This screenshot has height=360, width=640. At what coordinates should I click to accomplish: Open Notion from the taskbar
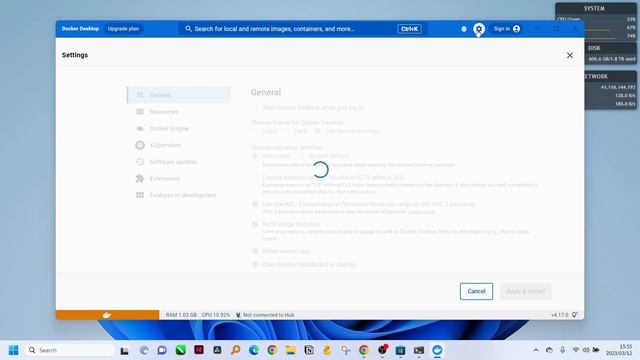[309, 350]
